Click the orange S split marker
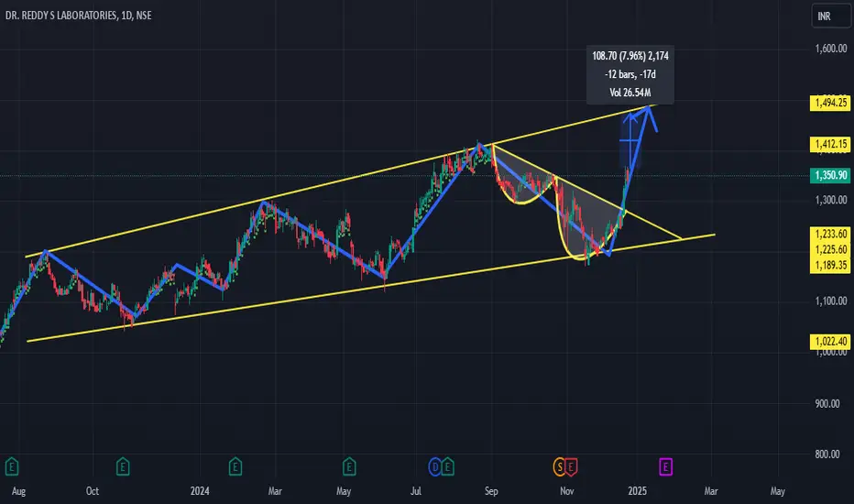The height and width of the screenshot is (504, 854). point(559,467)
